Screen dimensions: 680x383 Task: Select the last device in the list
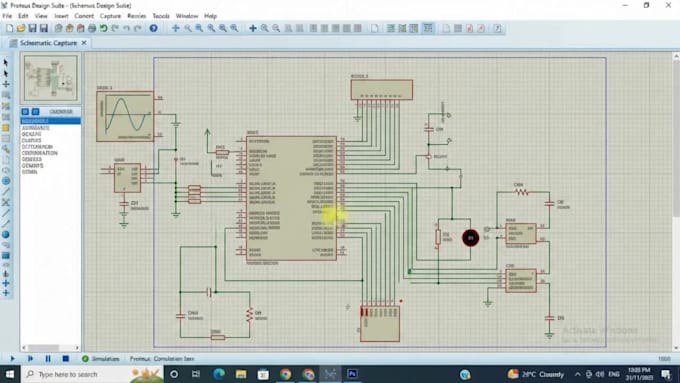click(x=50, y=172)
